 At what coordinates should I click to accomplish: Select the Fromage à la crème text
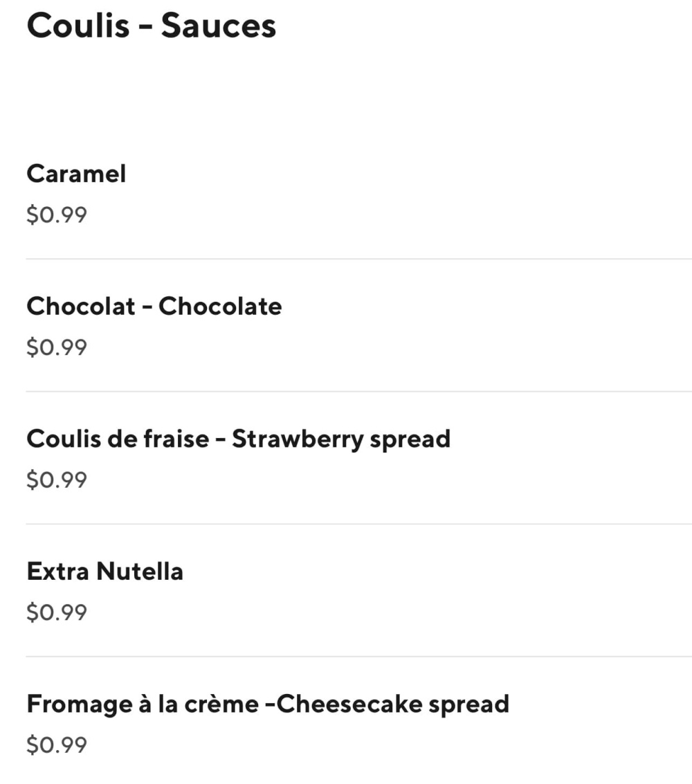138,704
